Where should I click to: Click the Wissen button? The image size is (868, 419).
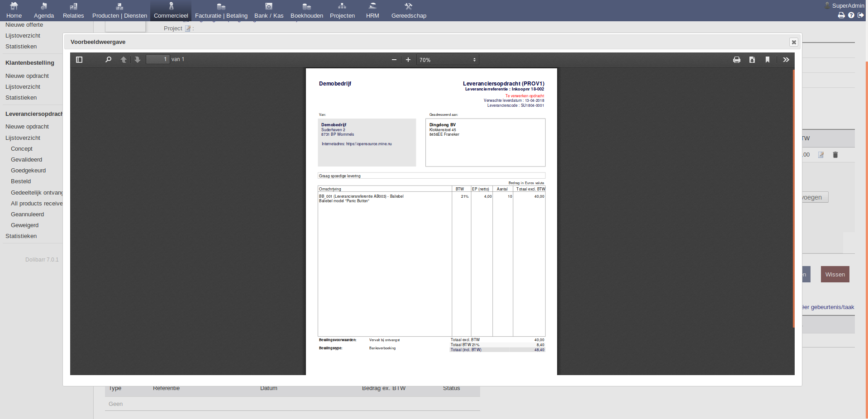click(x=835, y=275)
